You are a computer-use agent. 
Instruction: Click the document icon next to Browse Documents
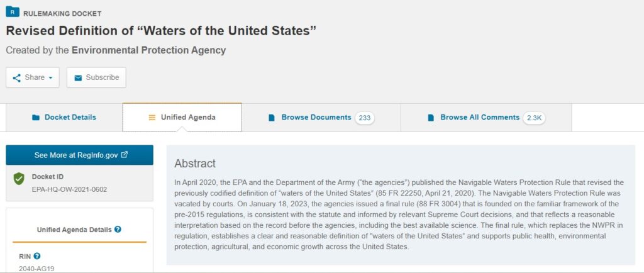tap(272, 118)
